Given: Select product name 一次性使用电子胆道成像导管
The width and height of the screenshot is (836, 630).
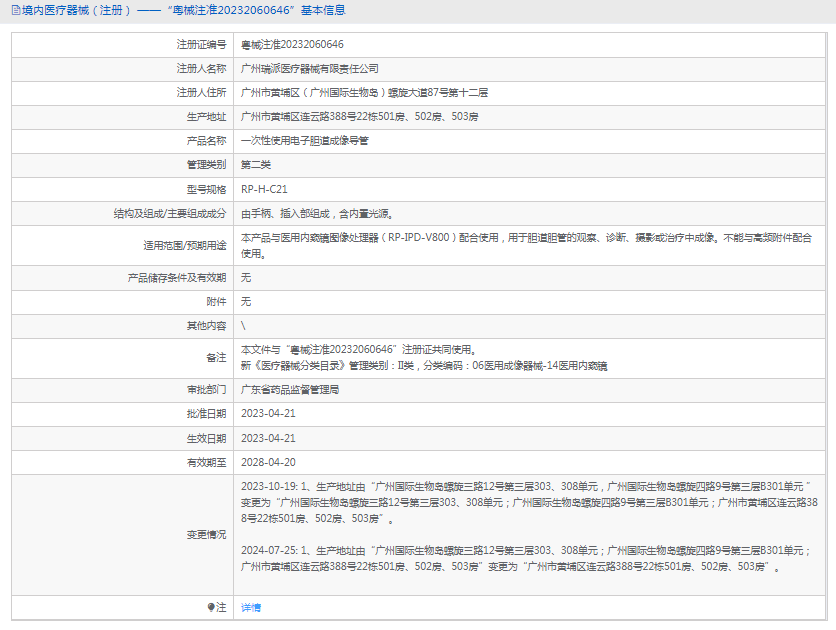Looking at the screenshot, I should [x=304, y=141].
